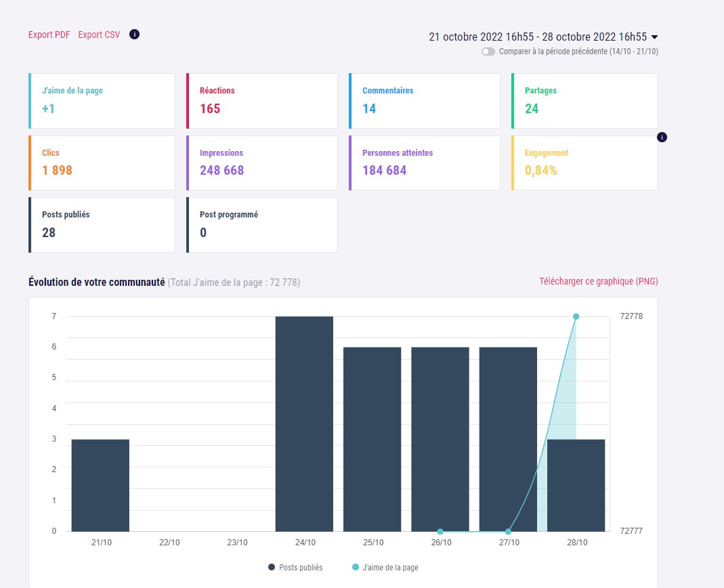
Task: Select the Personnes atteintes card
Action: [425, 163]
